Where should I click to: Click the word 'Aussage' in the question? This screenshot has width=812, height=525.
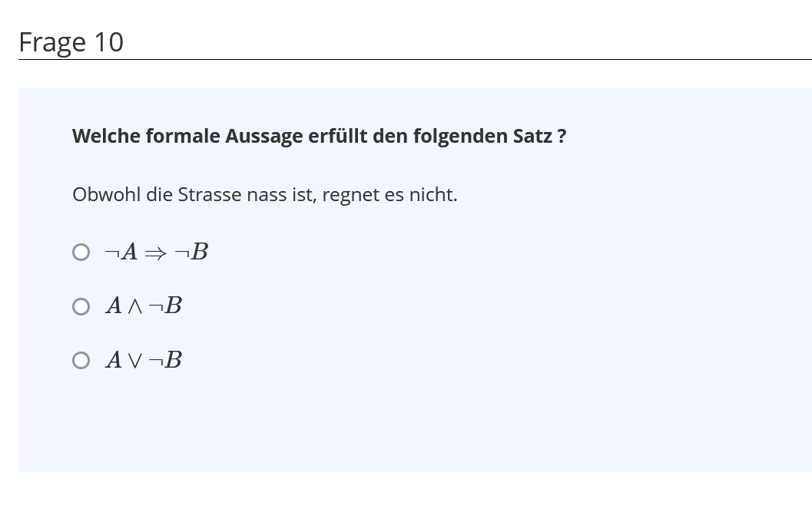coord(263,136)
